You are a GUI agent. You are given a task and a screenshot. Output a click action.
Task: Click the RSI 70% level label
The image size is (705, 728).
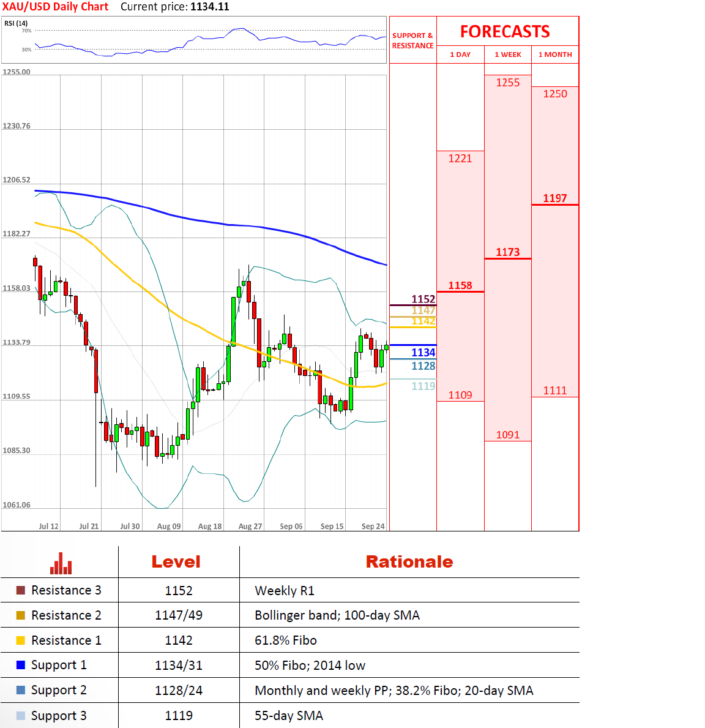coord(26,31)
